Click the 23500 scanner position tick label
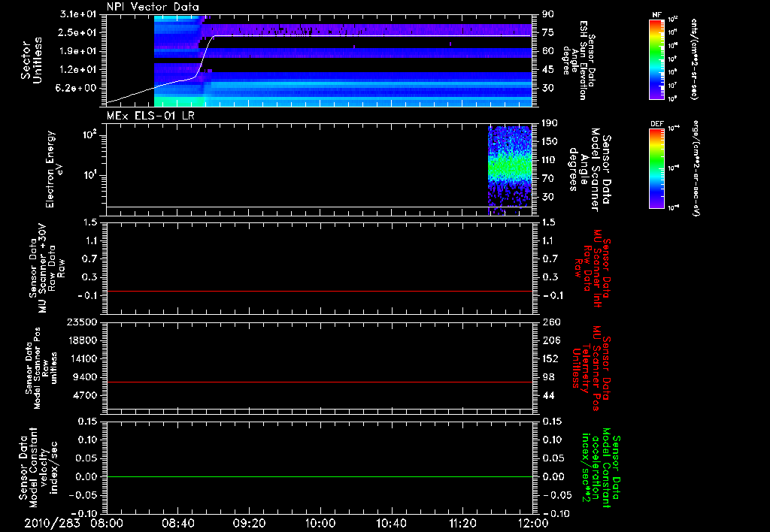This screenshot has width=770, height=532. (x=81, y=322)
